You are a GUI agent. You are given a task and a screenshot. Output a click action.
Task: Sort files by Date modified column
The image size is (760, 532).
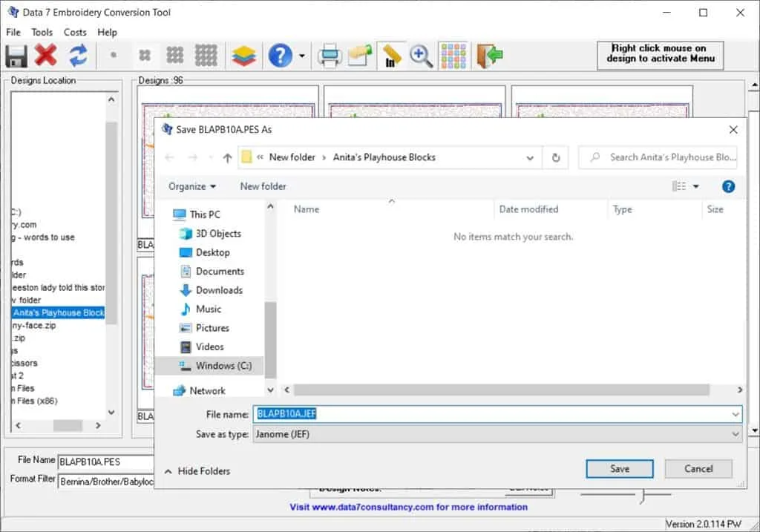(x=528, y=209)
